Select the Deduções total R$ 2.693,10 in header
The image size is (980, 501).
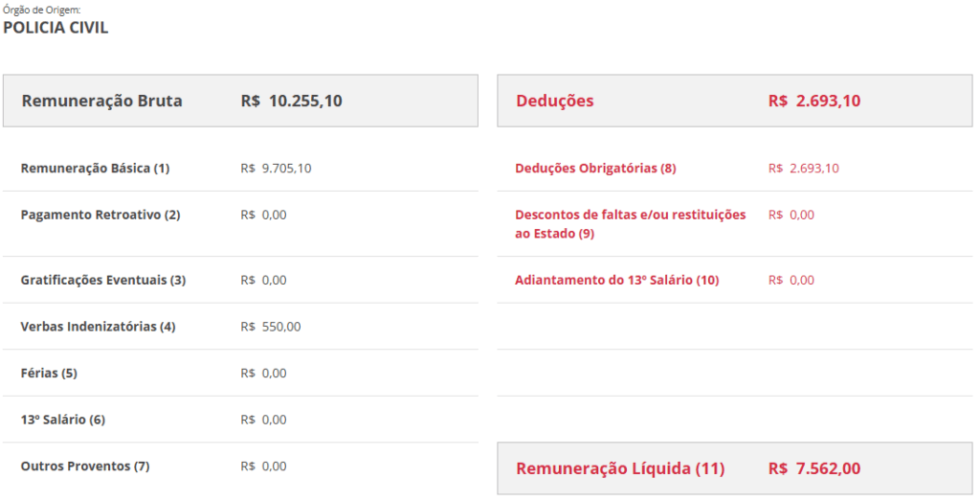813,101
